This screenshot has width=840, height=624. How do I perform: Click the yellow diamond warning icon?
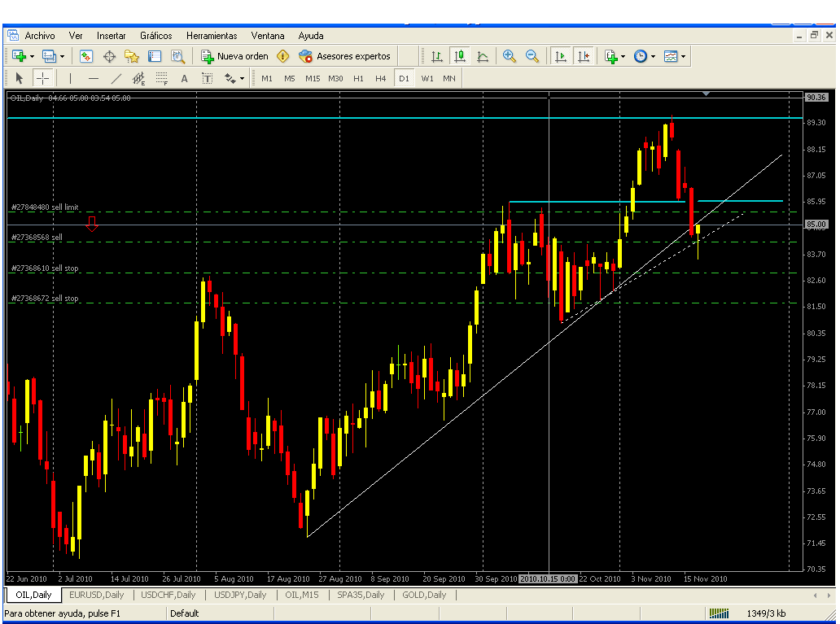[x=283, y=56]
